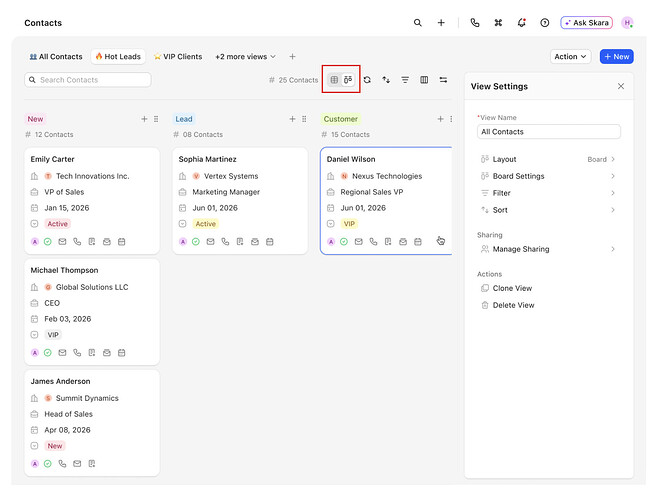Click the refresh icon in toolbar

click(367, 80)
